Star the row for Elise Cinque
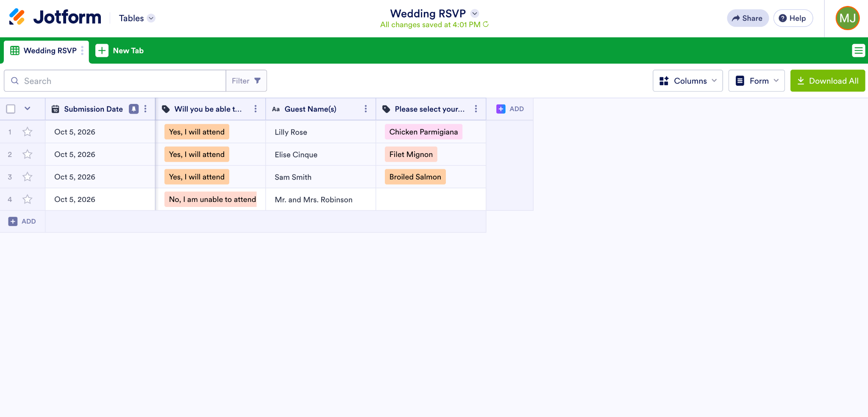This screenshot has height=417, width=868. click(x=28, y=154)
